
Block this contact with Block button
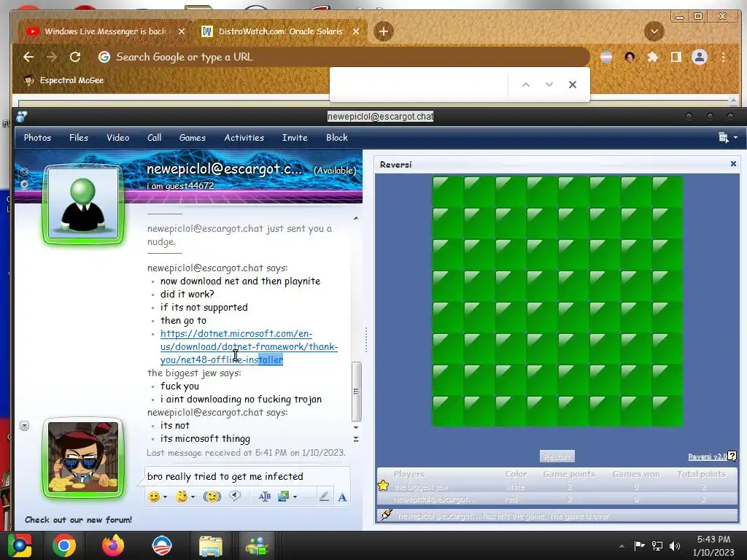[x=337, y=138]
